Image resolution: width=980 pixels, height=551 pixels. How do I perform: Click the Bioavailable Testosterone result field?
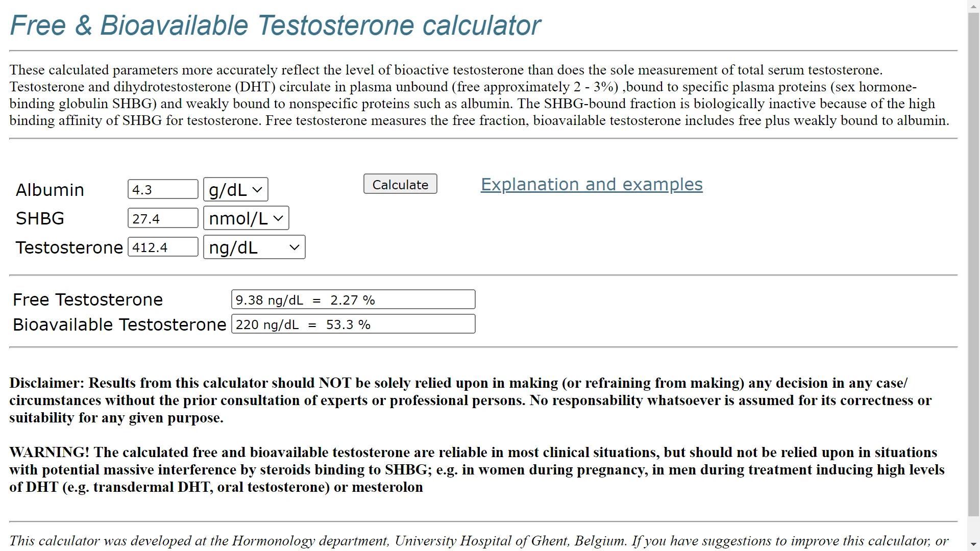(353, 324)
